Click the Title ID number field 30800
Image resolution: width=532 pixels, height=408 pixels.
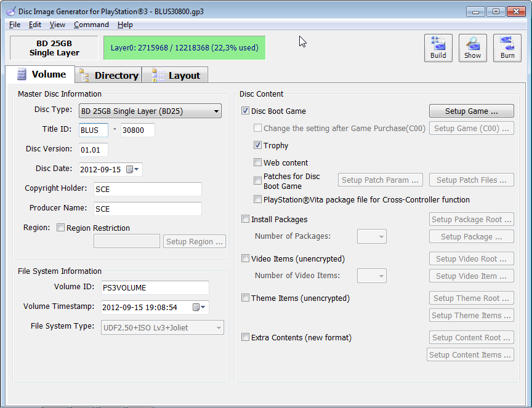coord(137,130)
